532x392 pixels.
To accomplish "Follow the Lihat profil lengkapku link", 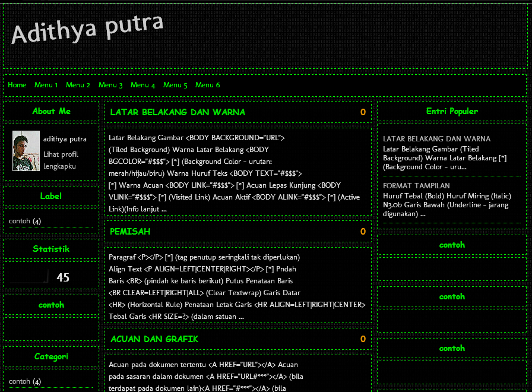I will 61,160.
